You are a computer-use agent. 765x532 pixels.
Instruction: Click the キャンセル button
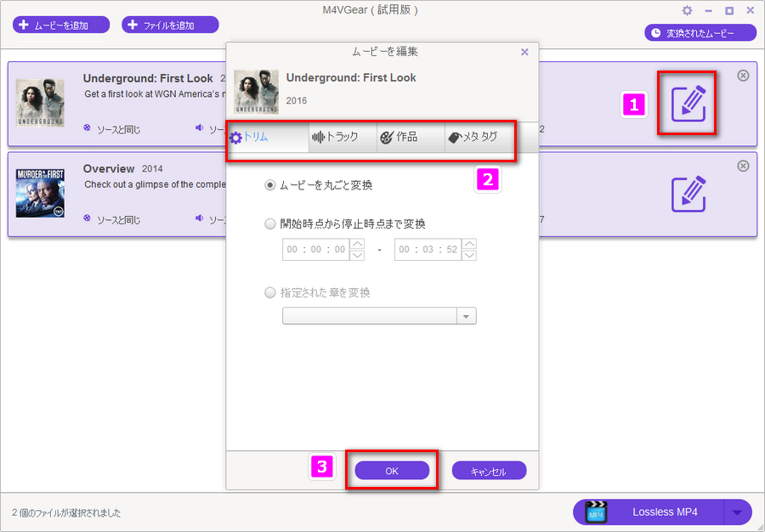click(x=489, y=471)
